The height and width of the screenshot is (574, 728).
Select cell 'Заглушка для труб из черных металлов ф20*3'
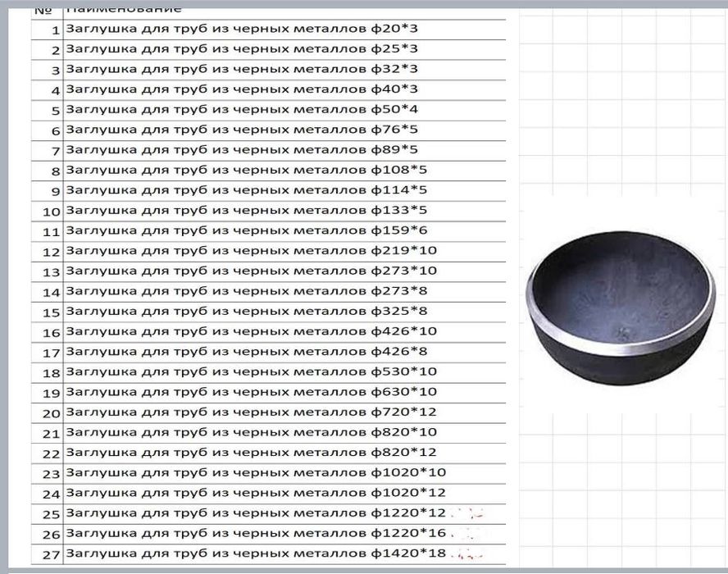284,30
